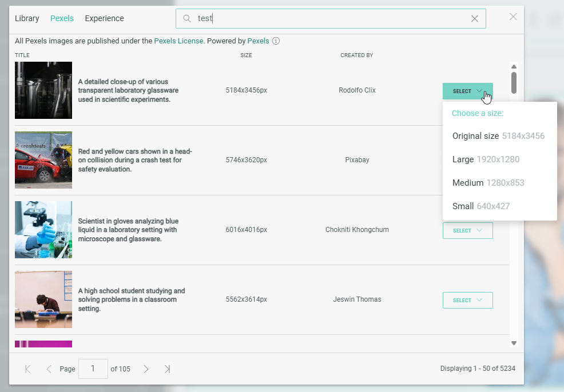Open the Pexels info icon
The width and height of the screenshot is (564, 392).
(276, 41)
